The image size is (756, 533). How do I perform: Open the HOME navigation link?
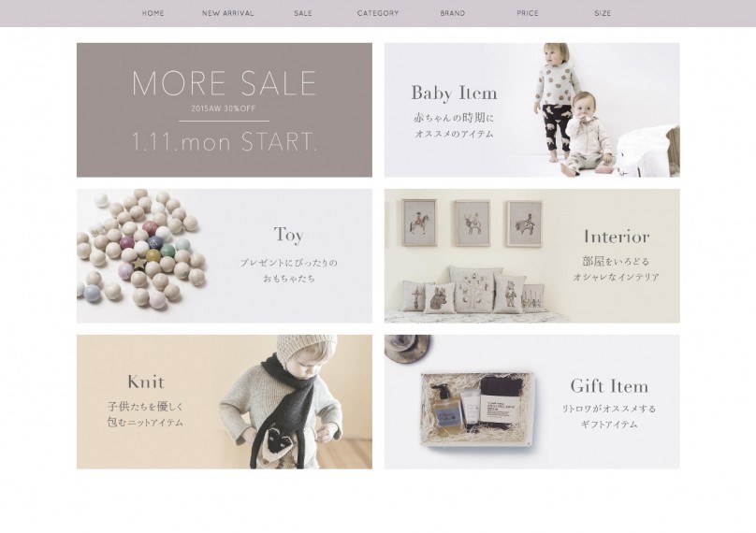pos(153,13)
